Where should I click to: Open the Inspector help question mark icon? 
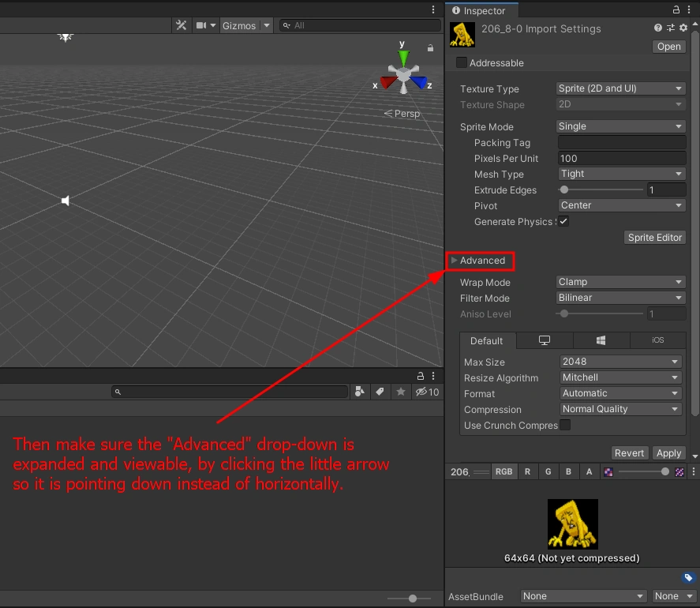658,28
